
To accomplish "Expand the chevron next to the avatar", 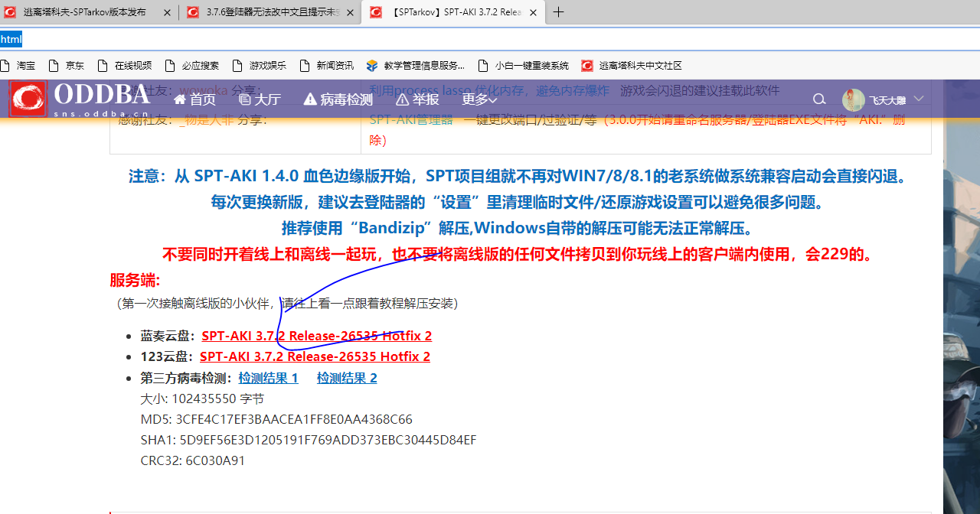I will point(918,99).
